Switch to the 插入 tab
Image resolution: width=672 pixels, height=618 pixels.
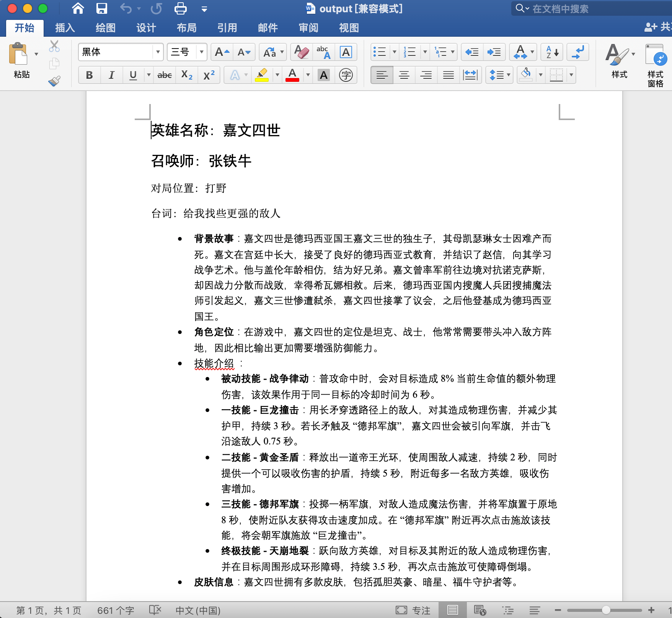click(65, 28)
